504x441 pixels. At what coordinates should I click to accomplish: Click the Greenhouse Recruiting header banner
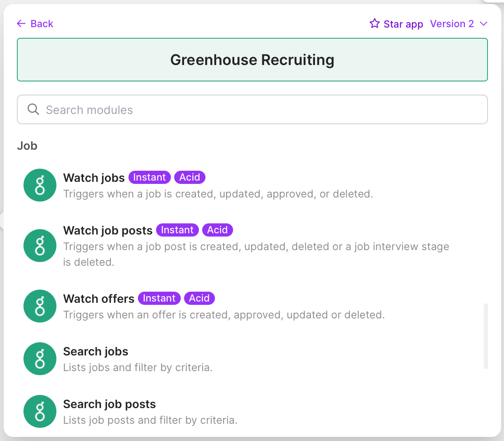pos(252,60)
